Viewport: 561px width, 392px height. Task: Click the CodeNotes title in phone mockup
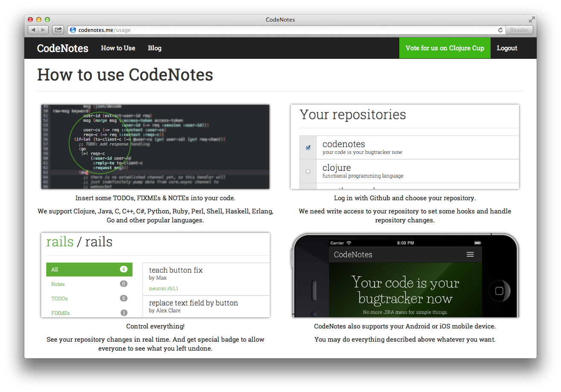point(353,255)
